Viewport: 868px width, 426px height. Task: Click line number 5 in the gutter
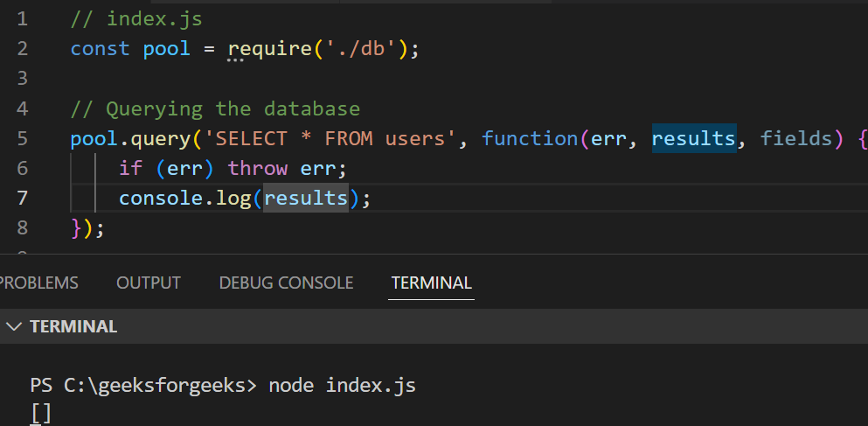click(22, 138)
